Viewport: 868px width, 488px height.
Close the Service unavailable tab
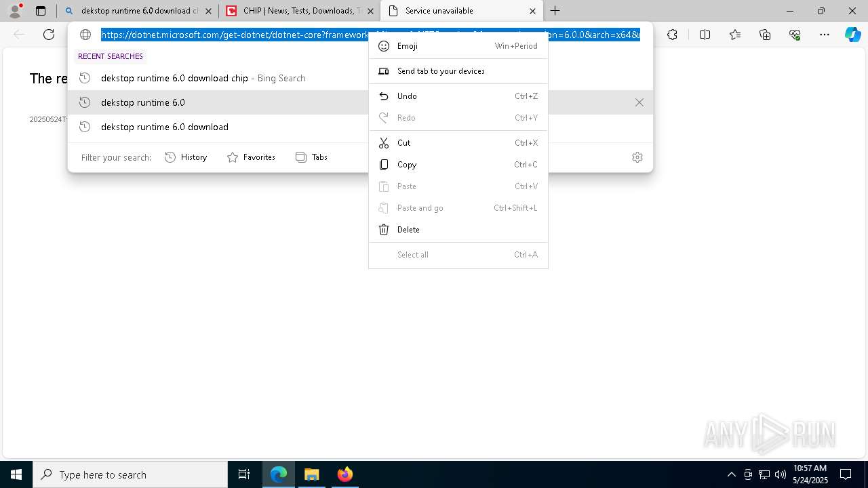(532, 11)
